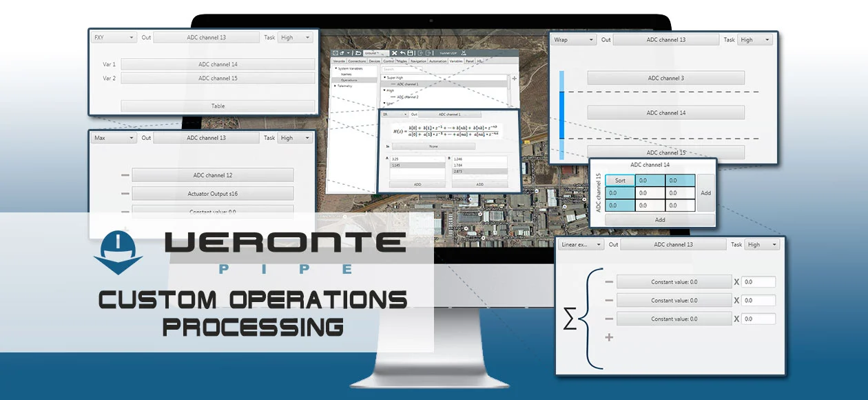Screen dimensions: 868x400
Task: Click the save disk icon in toolbar
Action: (x=411, y=53)
